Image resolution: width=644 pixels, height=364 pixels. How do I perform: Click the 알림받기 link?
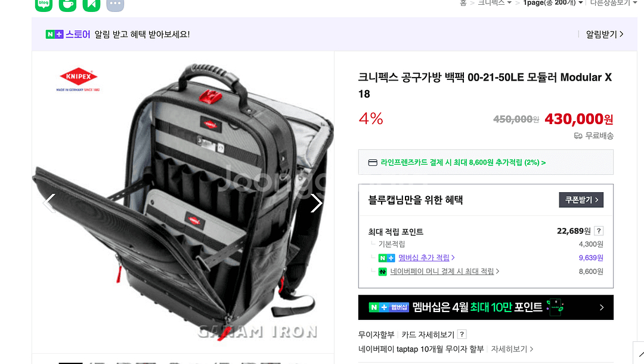[605, 35]
